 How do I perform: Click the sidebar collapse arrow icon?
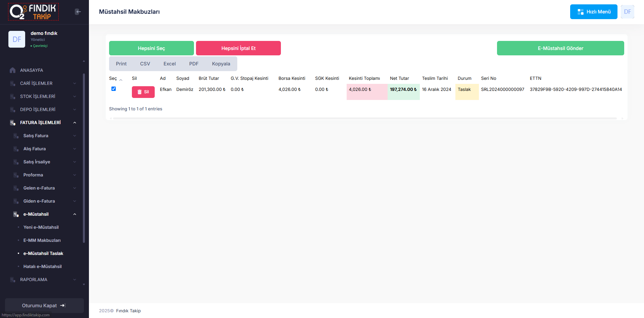pos(78,12)
